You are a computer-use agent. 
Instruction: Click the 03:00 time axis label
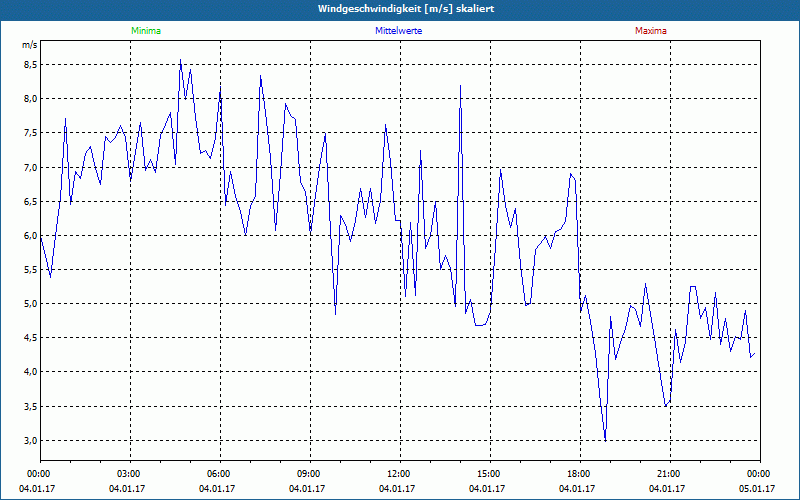128,474
